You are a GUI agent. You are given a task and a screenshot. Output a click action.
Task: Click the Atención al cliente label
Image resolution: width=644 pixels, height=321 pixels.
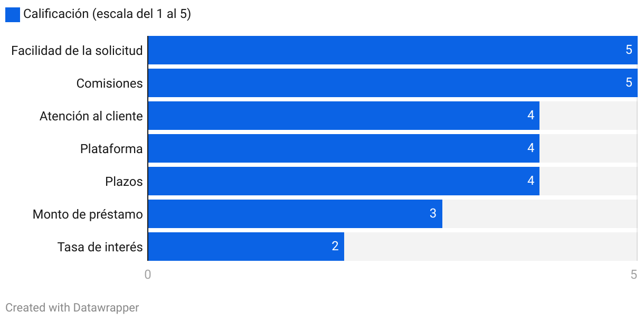(91, 116)
